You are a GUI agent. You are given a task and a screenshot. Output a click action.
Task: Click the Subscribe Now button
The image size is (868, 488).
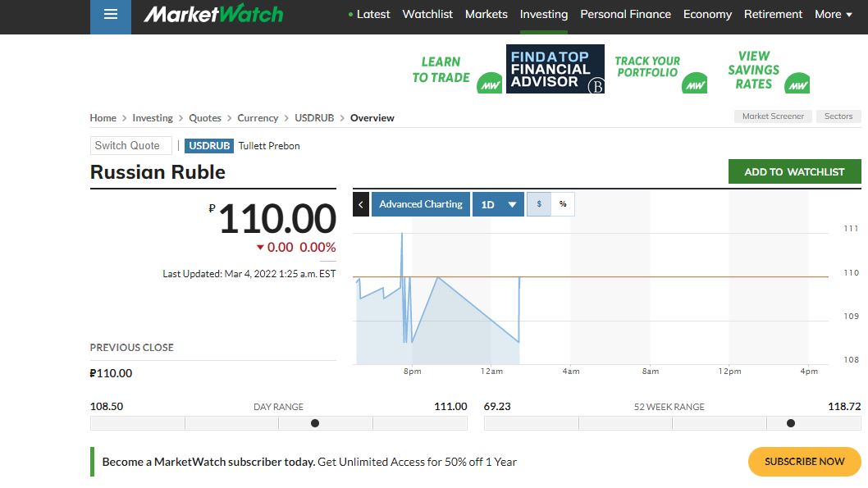pos(804,462)
